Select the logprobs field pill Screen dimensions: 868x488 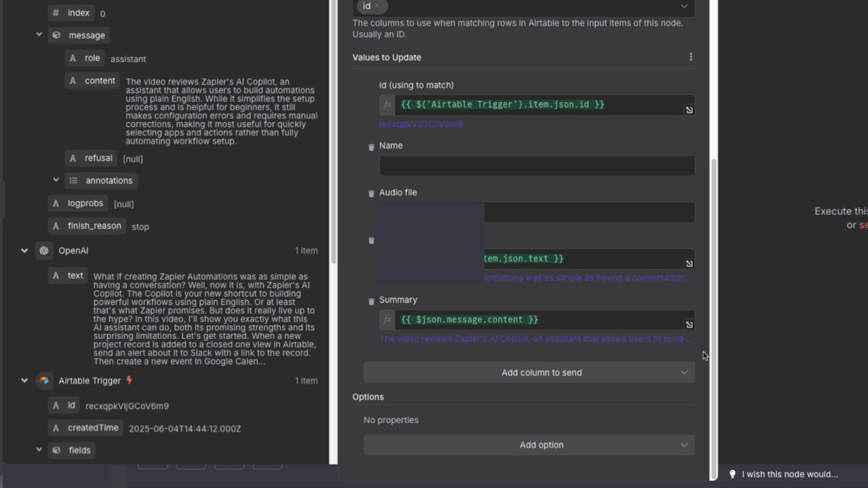79,204
